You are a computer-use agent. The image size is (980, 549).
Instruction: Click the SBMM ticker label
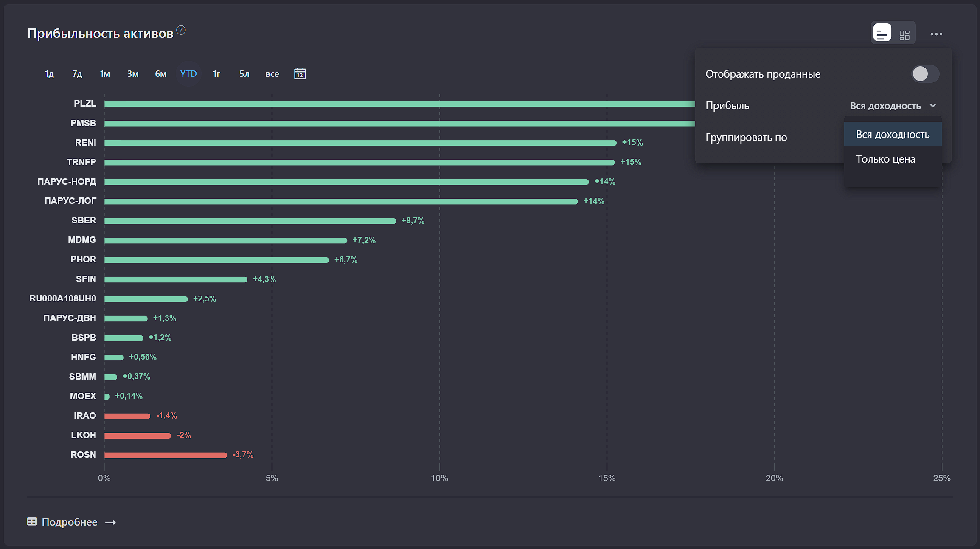(83, 377)
